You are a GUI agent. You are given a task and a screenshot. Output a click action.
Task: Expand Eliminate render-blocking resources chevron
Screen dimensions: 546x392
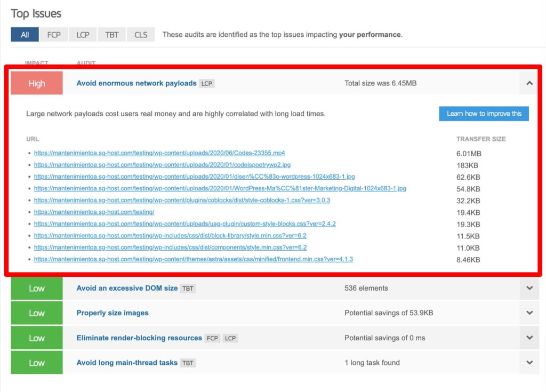point(529,338)
